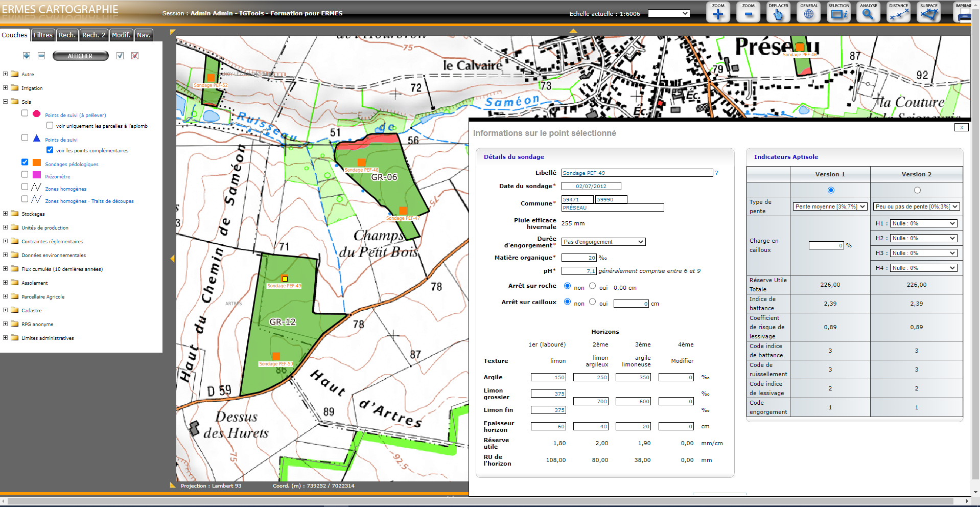This screenshot has width=980, height=507.
Task: Open the Modif. tab
Action: click(121, 35)
